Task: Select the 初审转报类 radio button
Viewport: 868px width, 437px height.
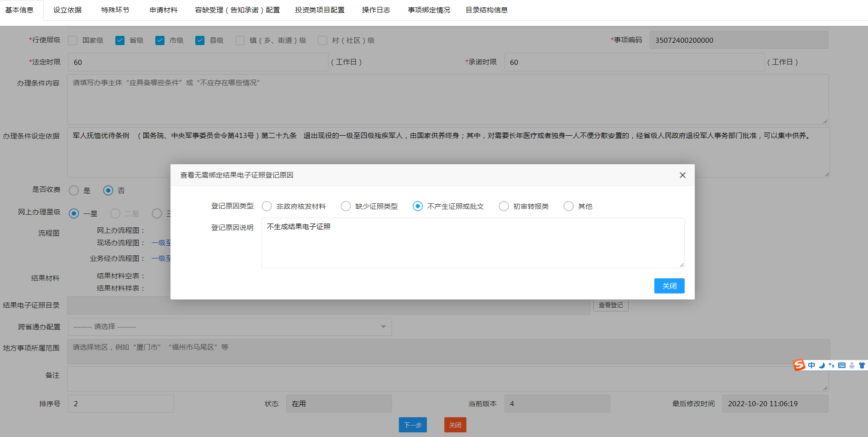Action: pyautogui.click(x=504, y=207)
